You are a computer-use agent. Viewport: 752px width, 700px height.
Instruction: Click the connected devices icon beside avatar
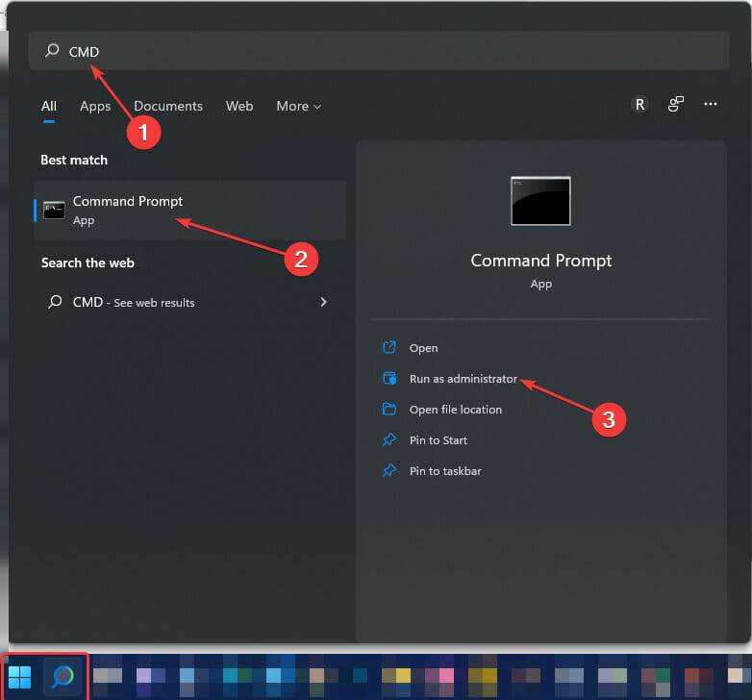pos(676,105)
